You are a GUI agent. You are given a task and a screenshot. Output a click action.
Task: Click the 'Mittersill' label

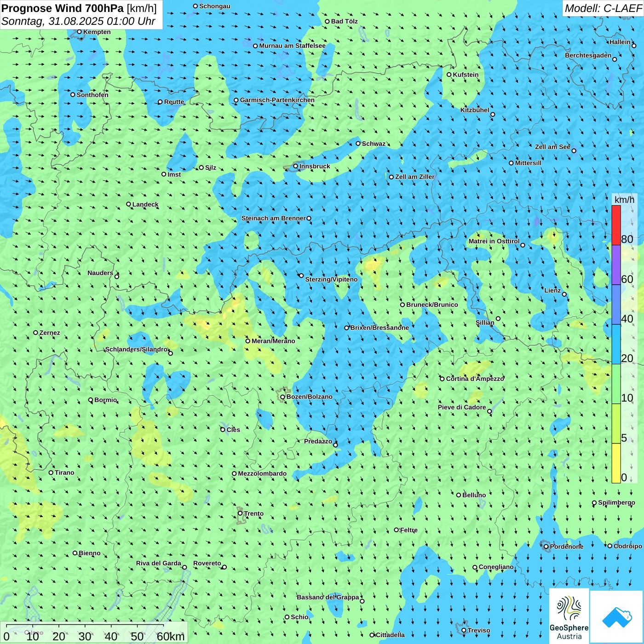[528, 163]
